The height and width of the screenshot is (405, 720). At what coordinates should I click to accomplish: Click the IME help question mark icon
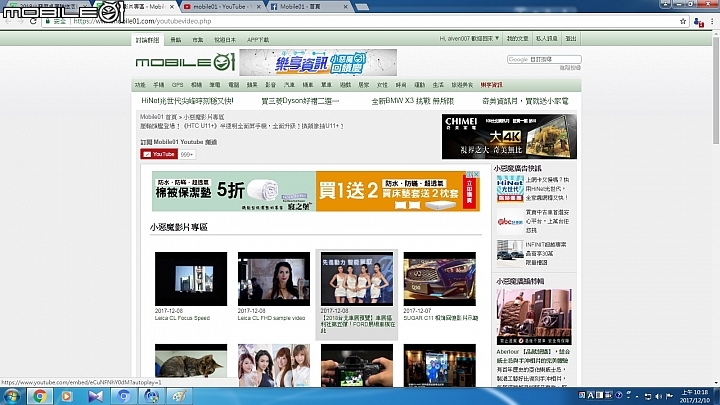(x=619, y=395)
